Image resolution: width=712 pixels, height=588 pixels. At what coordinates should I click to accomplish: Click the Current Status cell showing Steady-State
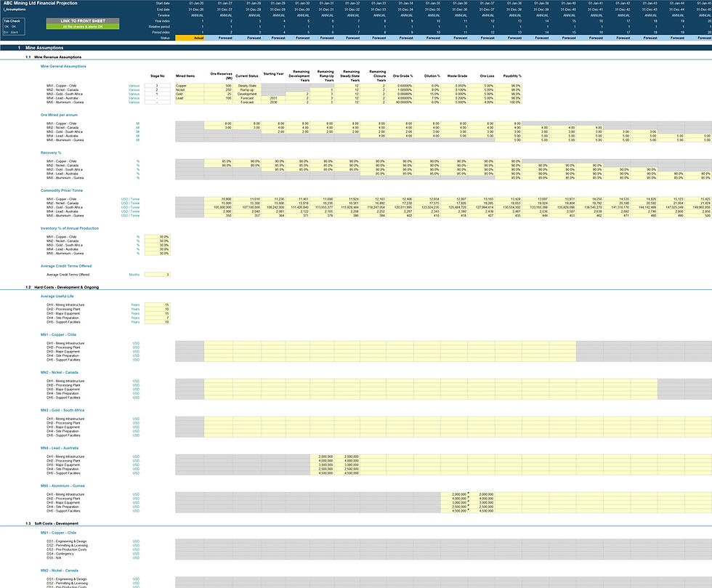tap(247, 86)
